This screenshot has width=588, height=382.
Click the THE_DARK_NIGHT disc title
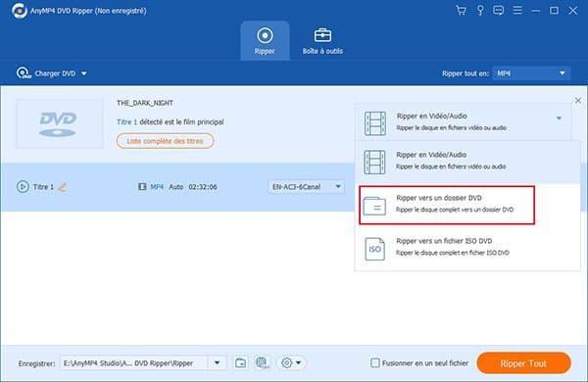tap(145, 103)
